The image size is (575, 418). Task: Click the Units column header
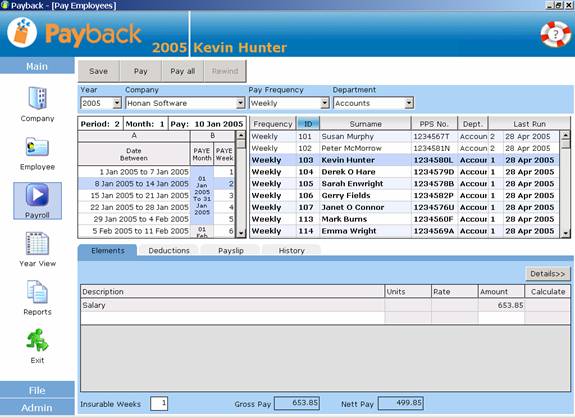point(408,292)
